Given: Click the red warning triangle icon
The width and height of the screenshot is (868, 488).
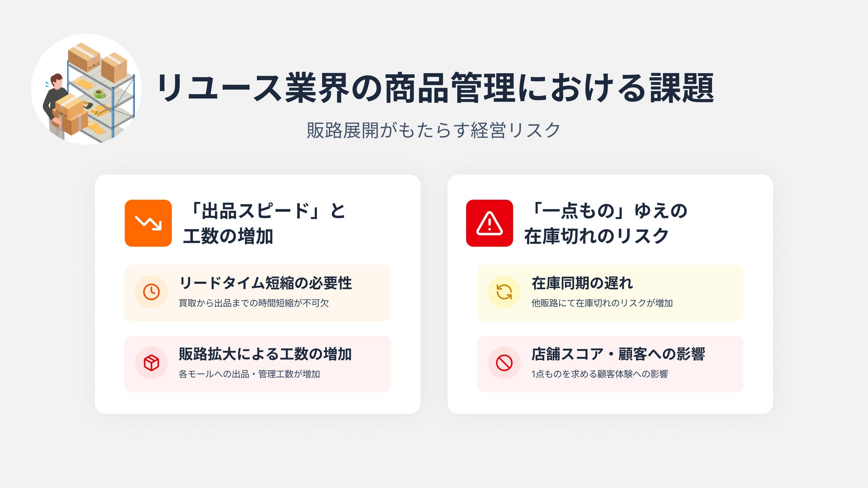Looking at the screenshot, I should 489,223.
